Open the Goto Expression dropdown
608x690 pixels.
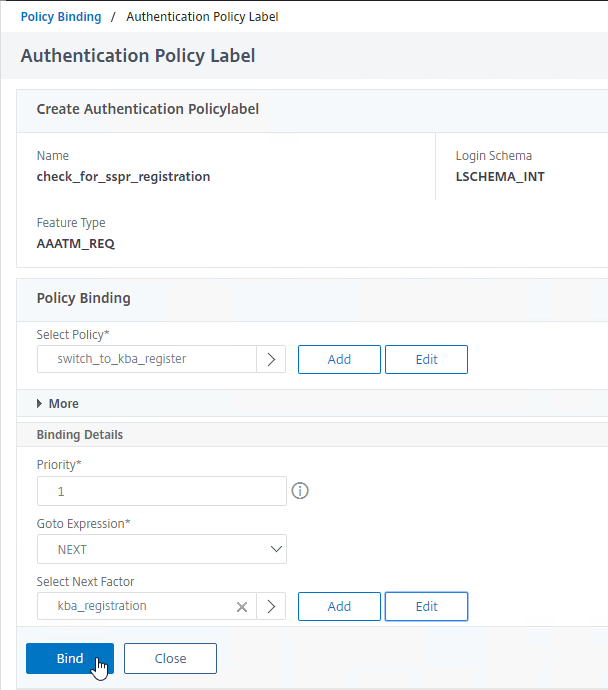tap(162, 549)
